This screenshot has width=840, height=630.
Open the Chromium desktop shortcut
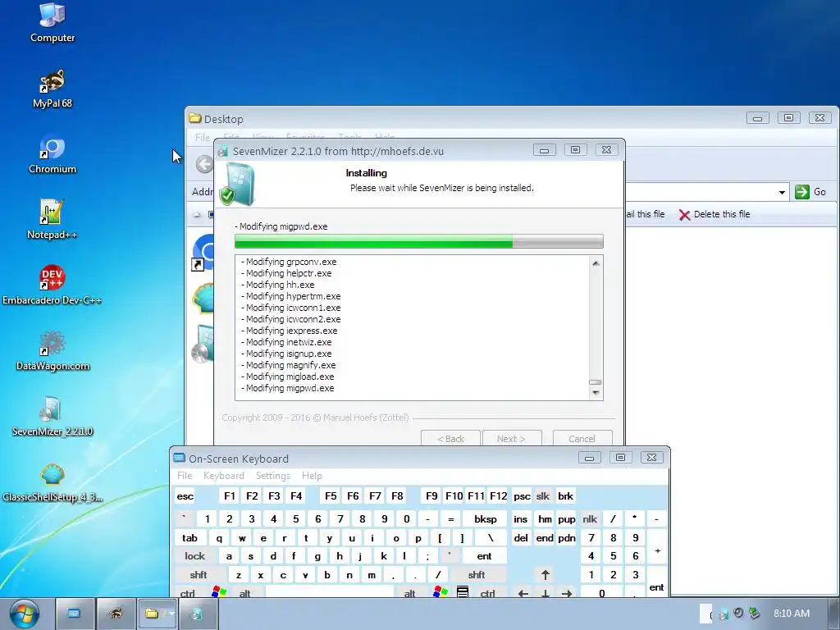pos(52,154)
